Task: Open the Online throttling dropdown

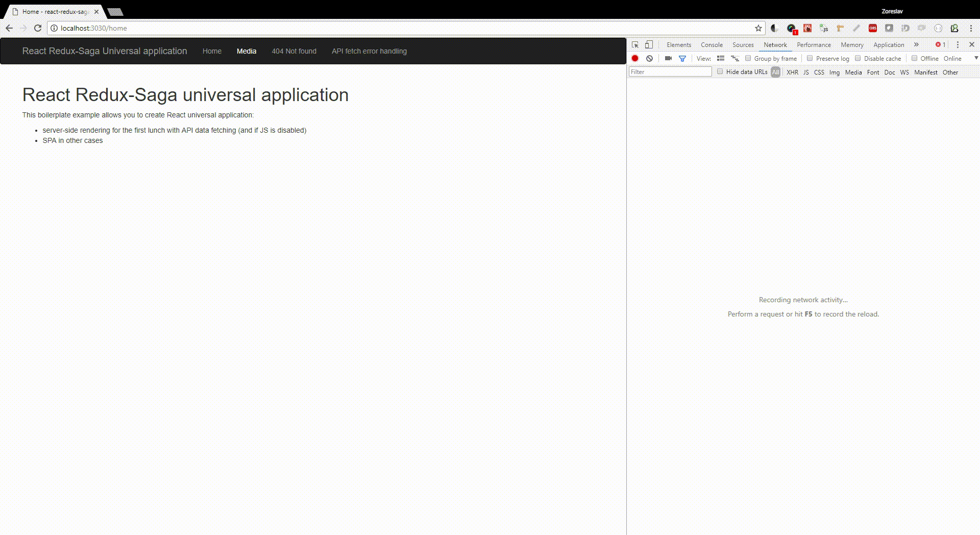Action: point(960,59)
